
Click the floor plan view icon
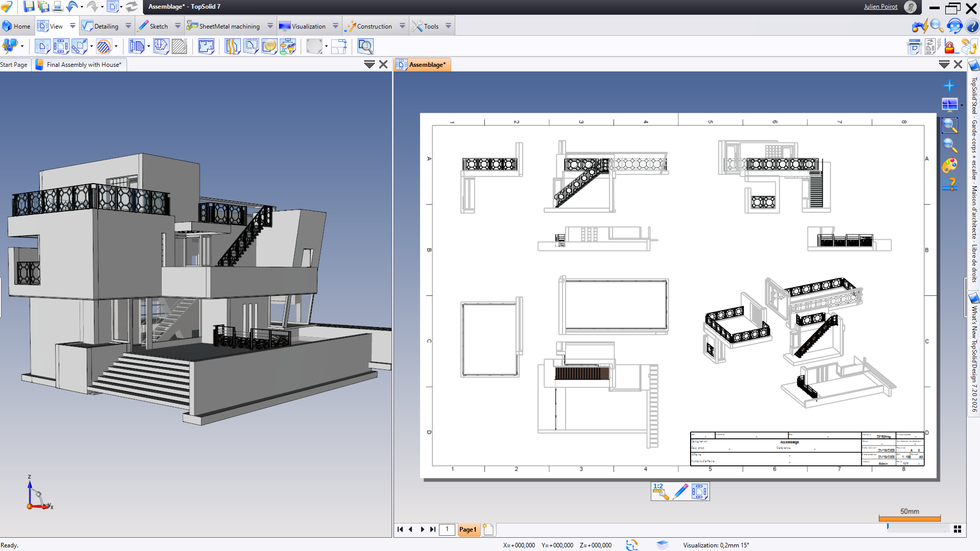[206, 47]
